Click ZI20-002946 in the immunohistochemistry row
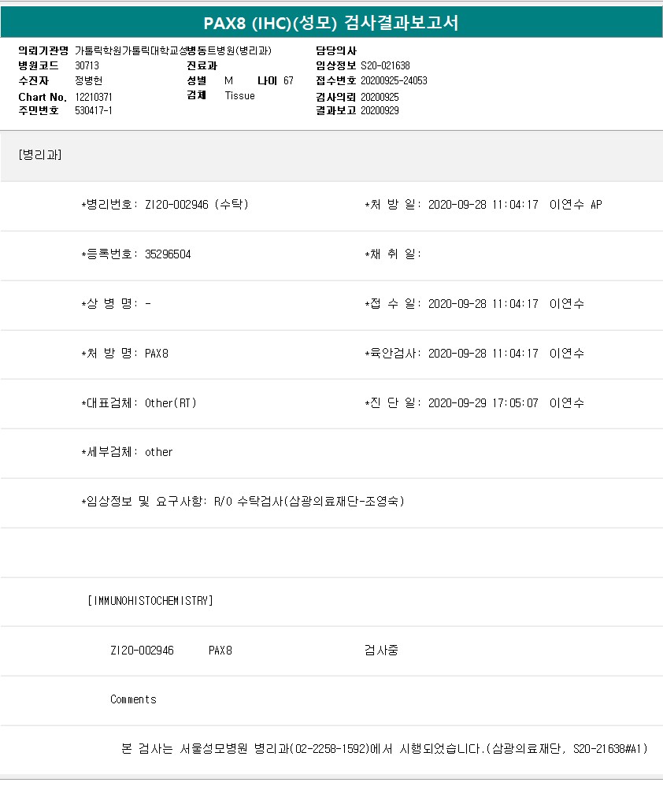Screen dimensions: 663x812 (x=143, y=651)
